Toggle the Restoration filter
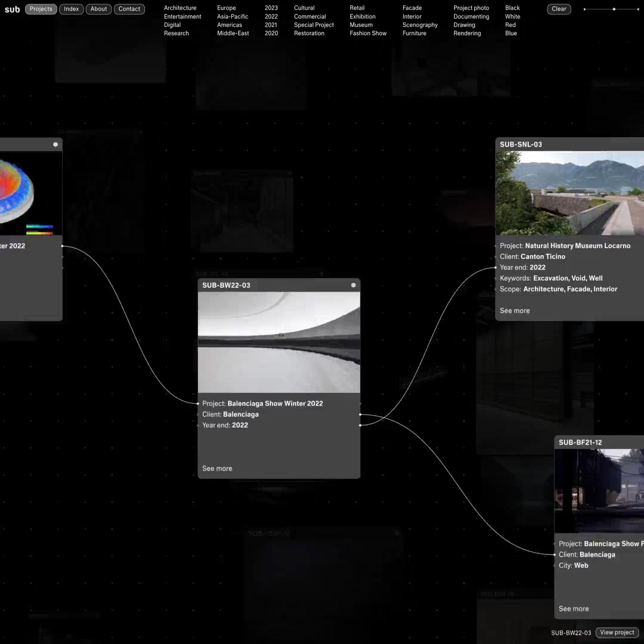 309,33
